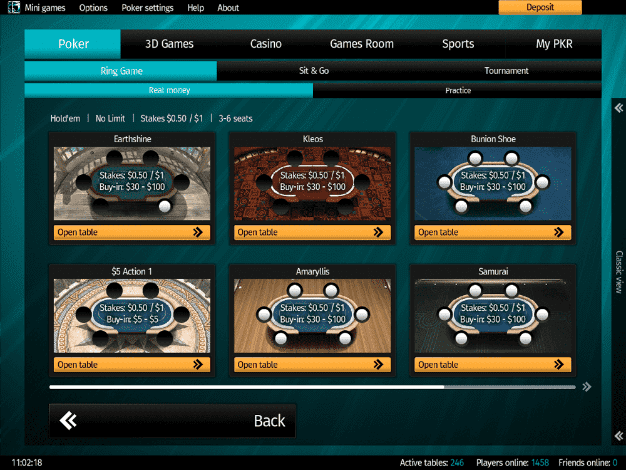Open table for Kleos

(x=312, y=232)
